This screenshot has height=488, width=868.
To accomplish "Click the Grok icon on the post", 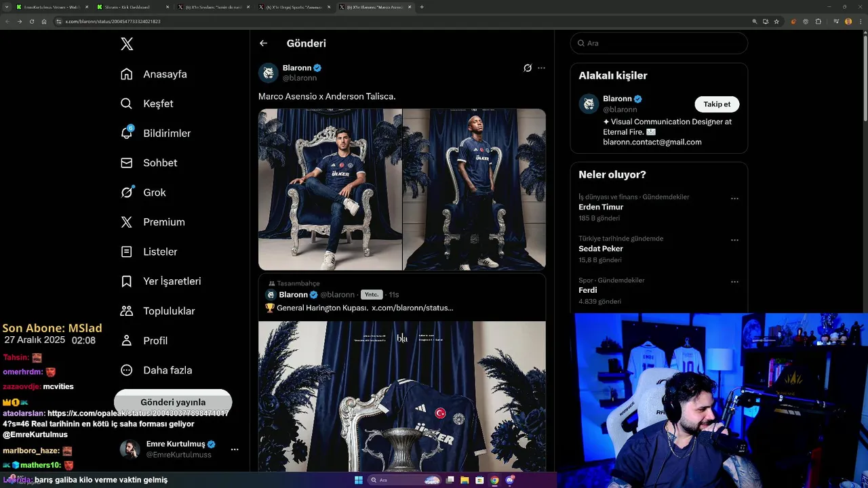I will 528,68.
